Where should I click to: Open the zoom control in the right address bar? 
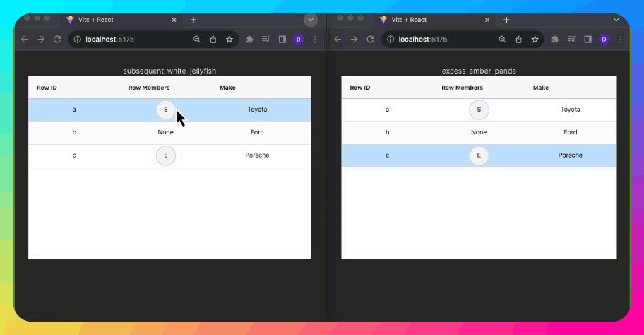502,40
